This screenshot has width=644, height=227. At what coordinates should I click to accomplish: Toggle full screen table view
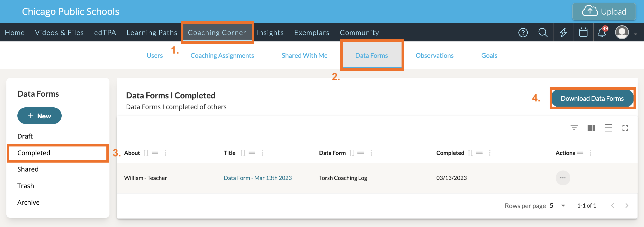[x=625, y=128]
